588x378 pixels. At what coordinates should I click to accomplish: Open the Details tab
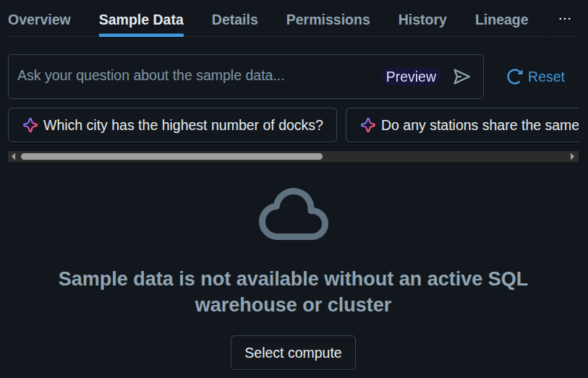pos(234,20)
